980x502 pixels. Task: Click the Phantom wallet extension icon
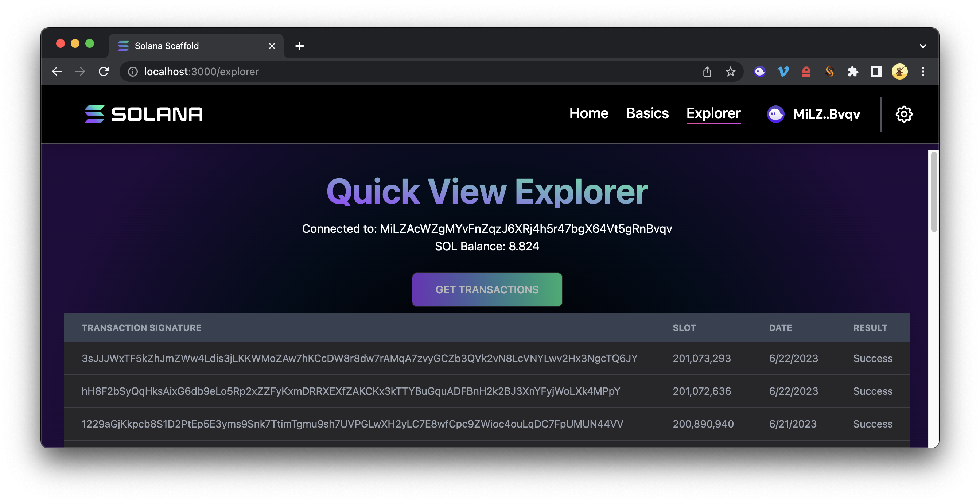coord(760,72)
